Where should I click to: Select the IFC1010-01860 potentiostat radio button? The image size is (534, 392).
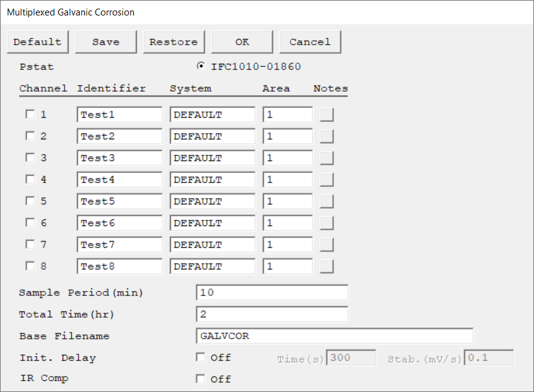201,66
